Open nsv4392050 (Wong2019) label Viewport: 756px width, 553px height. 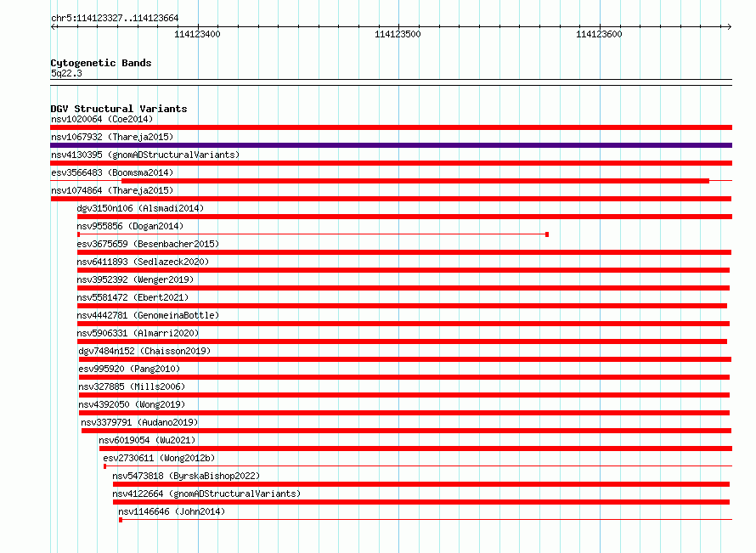(x=132, y=404)
